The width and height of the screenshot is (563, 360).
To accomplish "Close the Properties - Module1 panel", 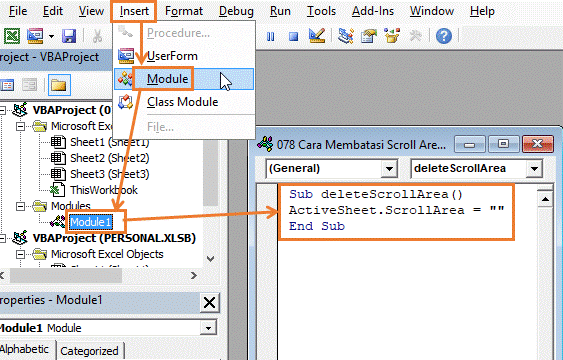I will click(209, 303).
